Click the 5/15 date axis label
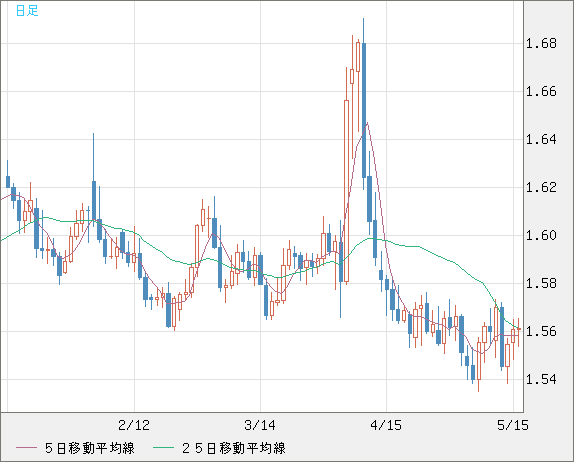This screenshot has width=574, height=462. click(x=513, y=425)
